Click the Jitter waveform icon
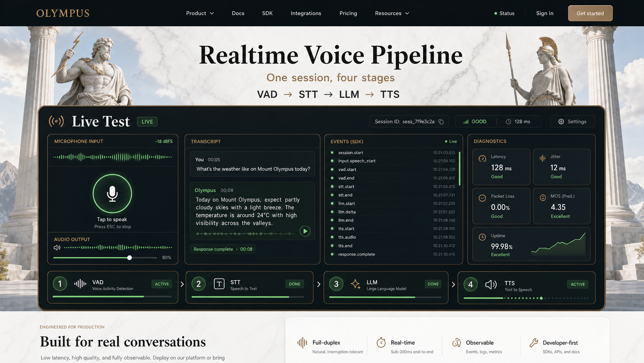Image resolution: width=644 pixels, height=363 pixels. click(543, 158)
